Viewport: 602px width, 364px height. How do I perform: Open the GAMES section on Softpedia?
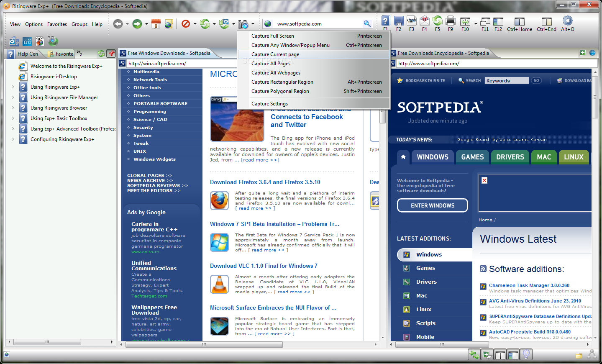[472, 157]
